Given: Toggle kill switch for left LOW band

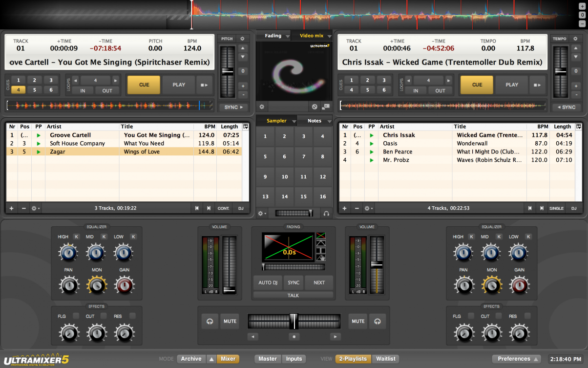Looking at the screenshot, I should [x=133, y=237].
